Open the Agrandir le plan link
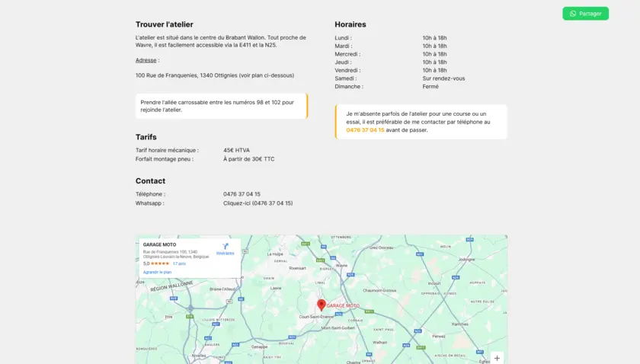Viewport: 640px width, 364px height. [x=157, y=272]
